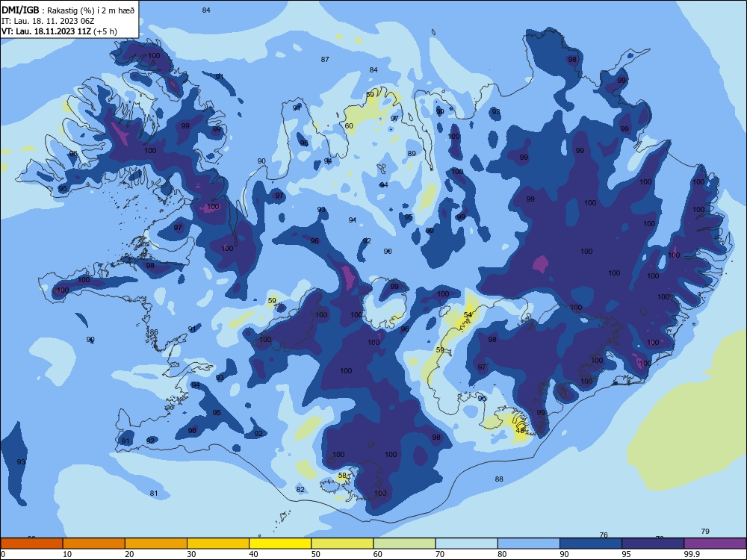Click the 10–20 orange legend swatch
Image resolution: width=747 pixels, height=560 pixels.
point(94,544)
